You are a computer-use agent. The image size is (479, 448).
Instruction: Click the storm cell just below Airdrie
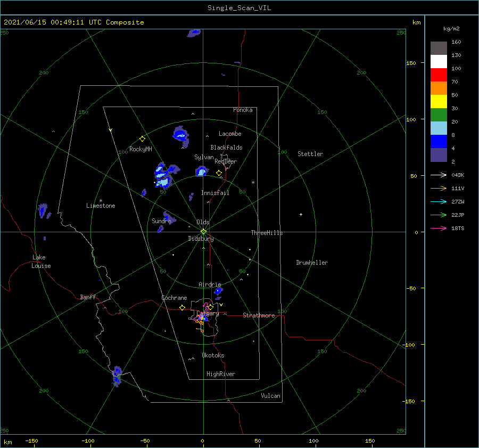click(x=218, y=291)
